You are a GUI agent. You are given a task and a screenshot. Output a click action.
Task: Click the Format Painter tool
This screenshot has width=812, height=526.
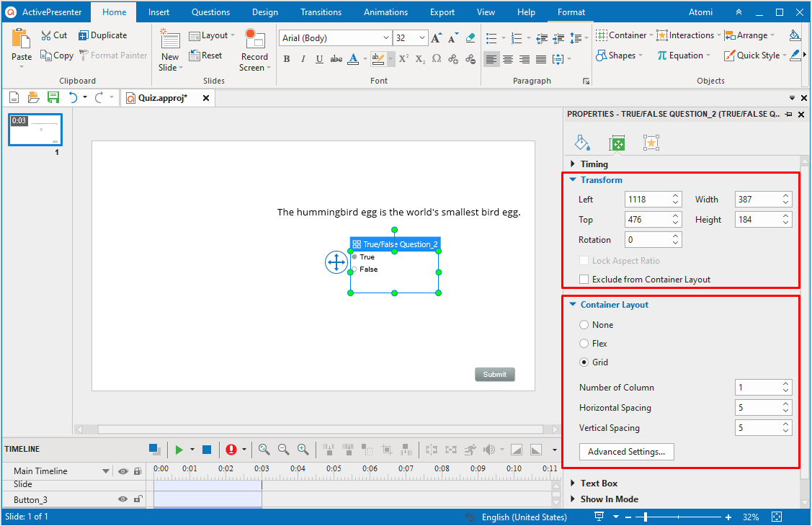113,55
